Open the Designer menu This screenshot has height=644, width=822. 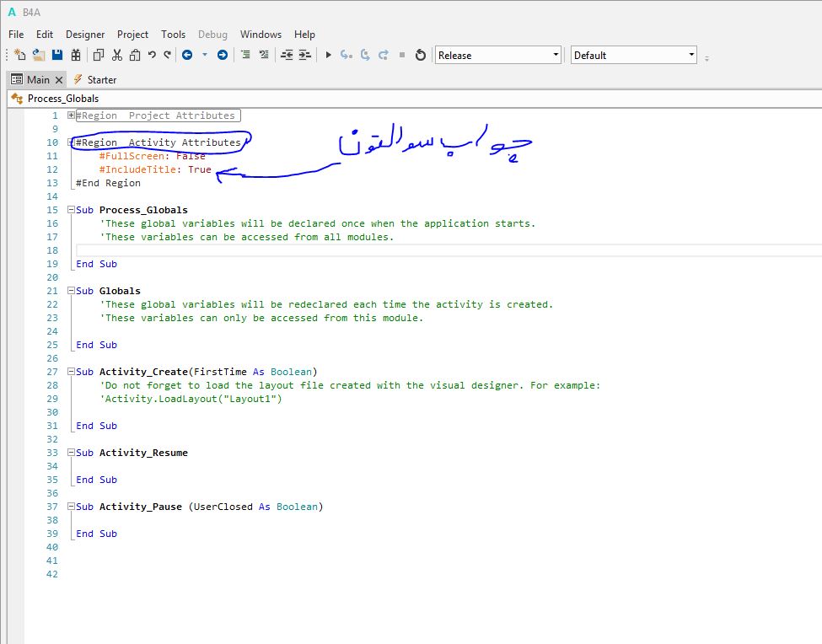pyautogui.click(x=85, y=35)
